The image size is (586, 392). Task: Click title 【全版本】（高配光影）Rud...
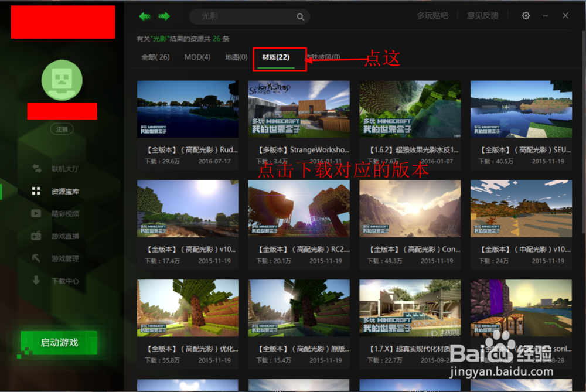pyautogui.click(x=191, y=150)
